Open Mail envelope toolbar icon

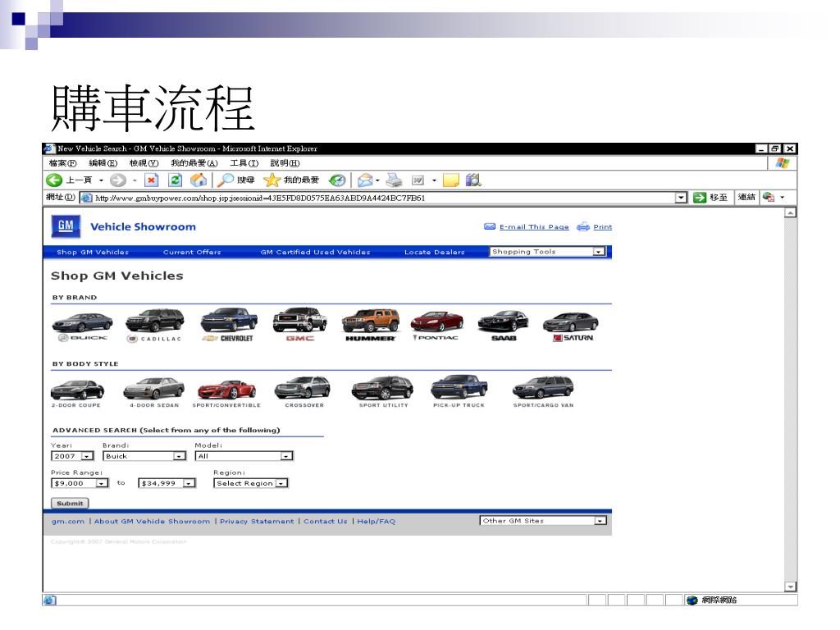click(365, 180)
